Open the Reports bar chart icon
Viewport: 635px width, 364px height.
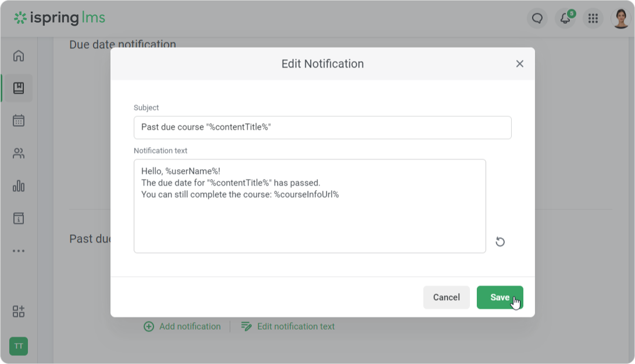[x=19, y=186]
